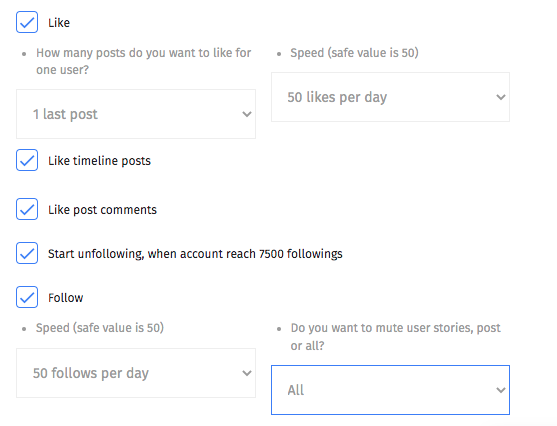Image resolution: width=557 pixels, height=426 pixels.
Task: Open the mute option All dropdown
Action: click(x=390, y=390)
